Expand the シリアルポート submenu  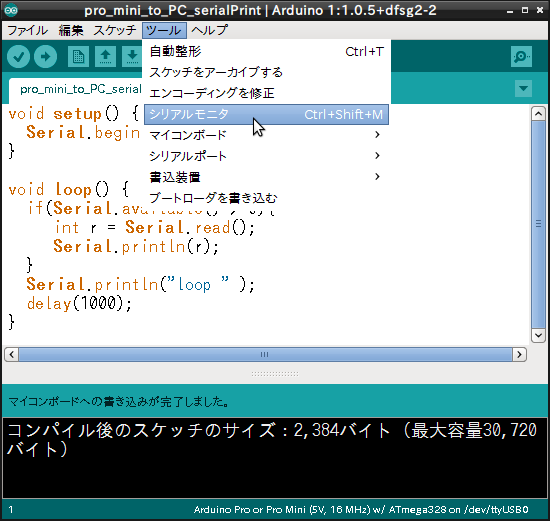(x=266, y=156)
